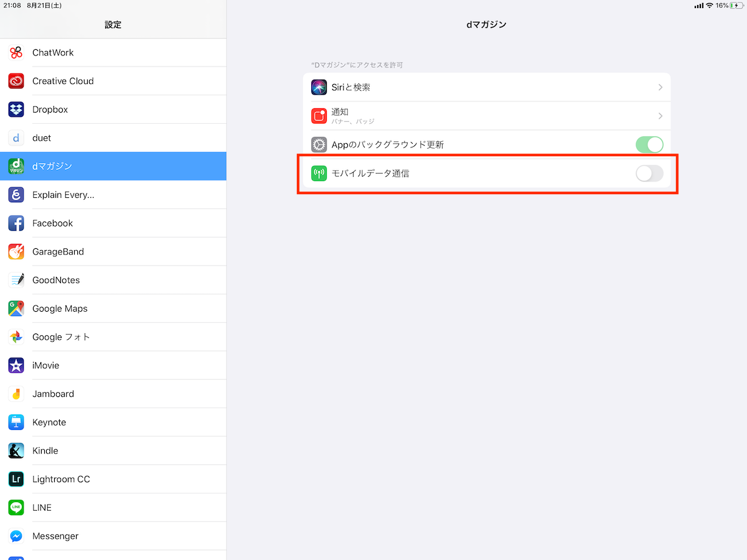Open Facebook settings entry

click(113, 223)
